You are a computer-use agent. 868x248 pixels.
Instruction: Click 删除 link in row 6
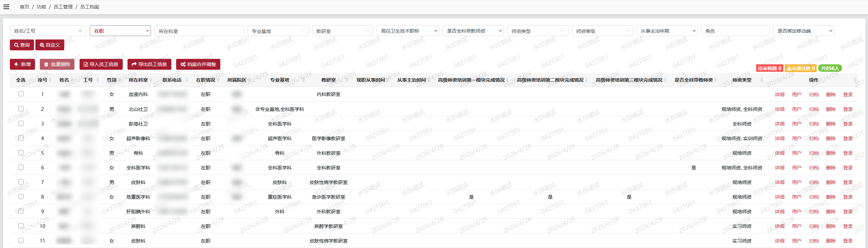pos(831,168)
